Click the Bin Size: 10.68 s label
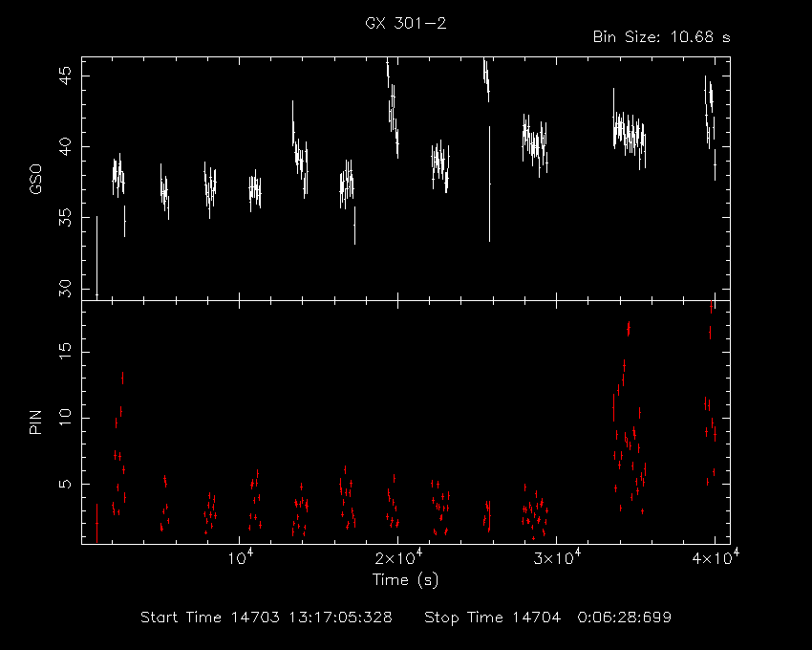 (x=661, y=37)
